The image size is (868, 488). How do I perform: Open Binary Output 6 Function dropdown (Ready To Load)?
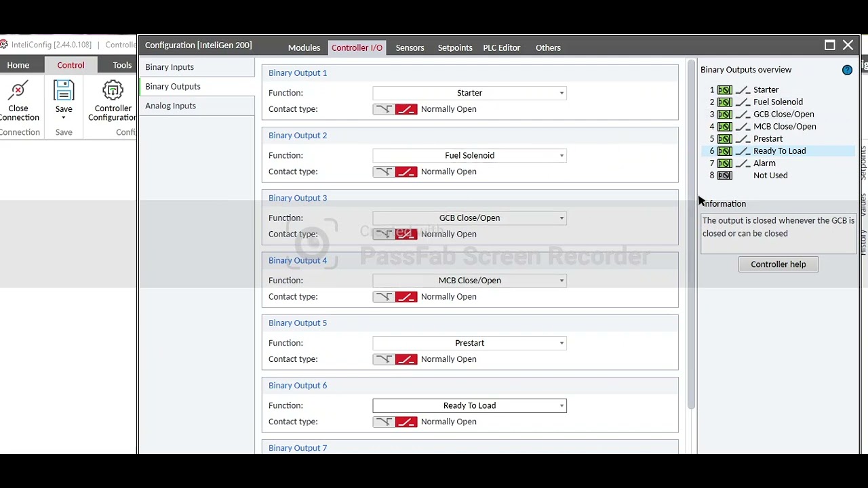pyautogui.click(x=469, y=405)
